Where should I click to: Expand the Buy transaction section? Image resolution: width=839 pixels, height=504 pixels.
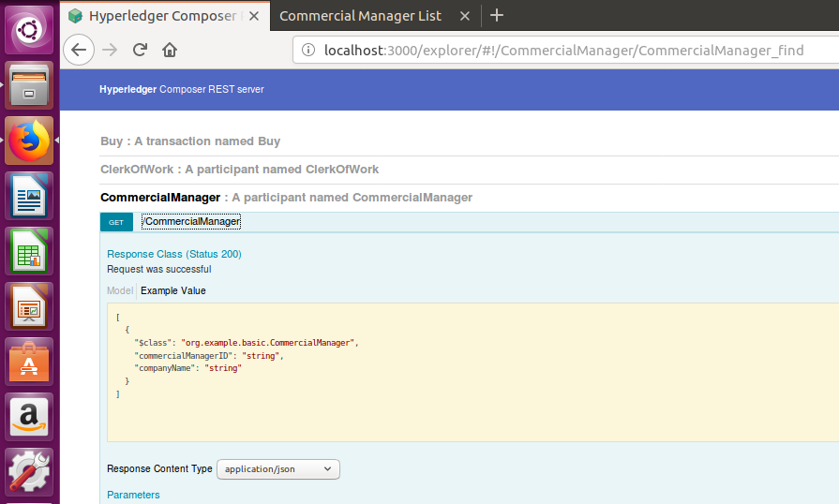pyautogui.click(x=190, y=141)
